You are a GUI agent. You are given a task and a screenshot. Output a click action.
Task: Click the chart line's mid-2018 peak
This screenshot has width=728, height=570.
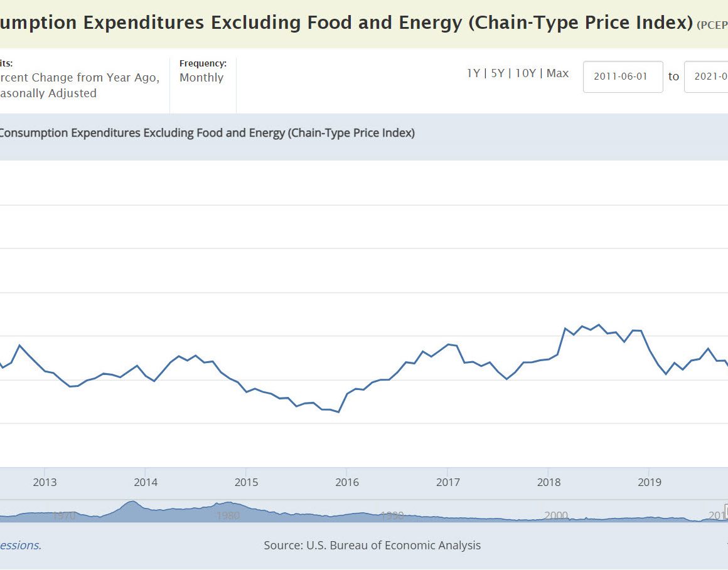599,325
